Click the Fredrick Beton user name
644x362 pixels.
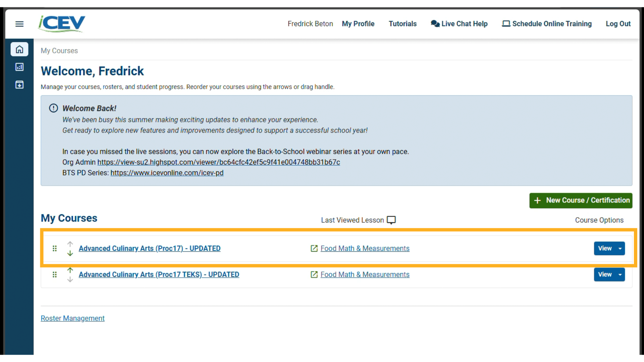click(x=310, y=24)
